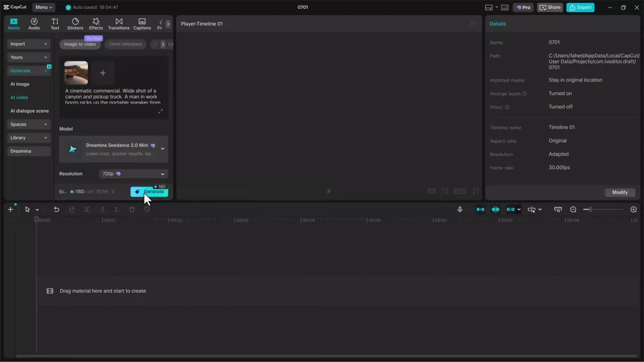The image size is (644, 362).
Task: Expand the prompt editor with arrow icon
Action: tap(160, 111)
